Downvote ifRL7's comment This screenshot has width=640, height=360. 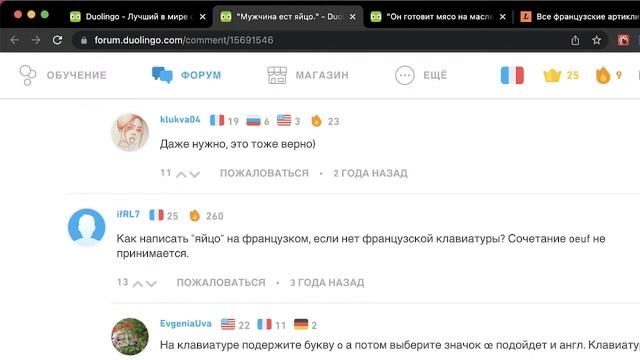[151, 284]
